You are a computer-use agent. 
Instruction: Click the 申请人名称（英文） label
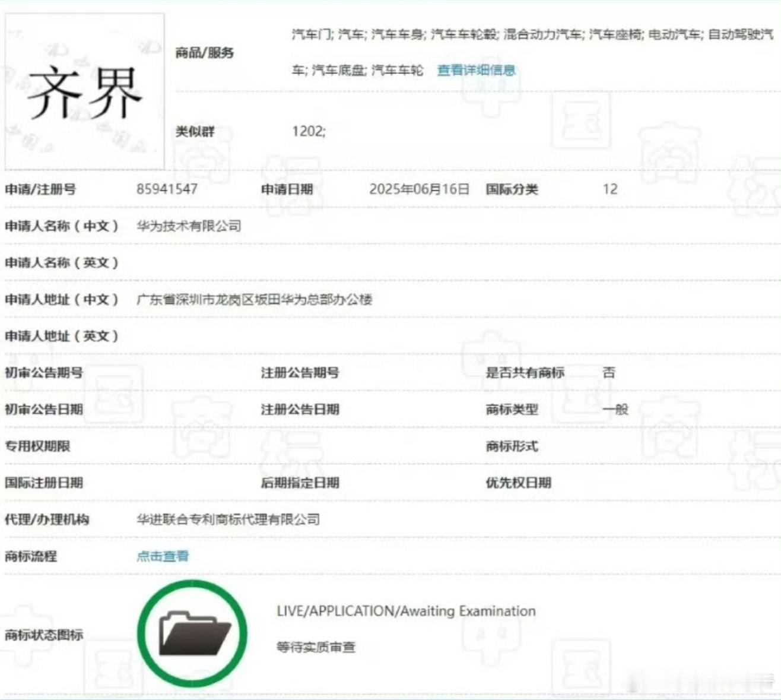pos(62,262)
